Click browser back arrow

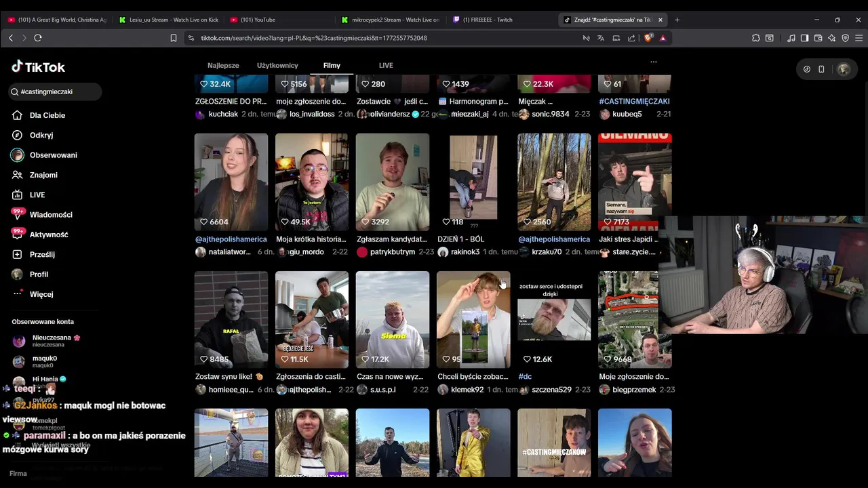point(11,38)
